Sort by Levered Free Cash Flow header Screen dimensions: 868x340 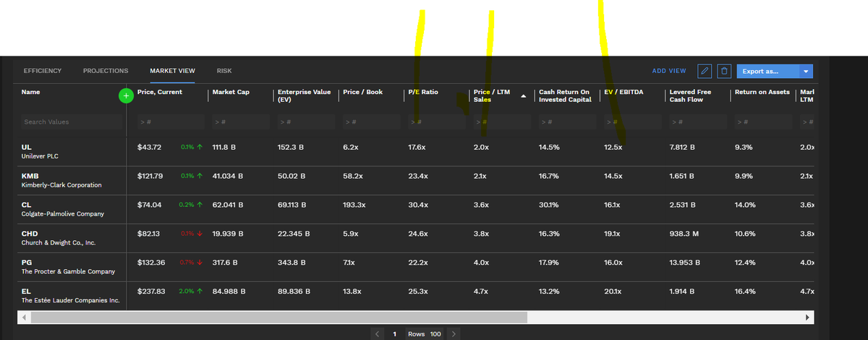[690, 95]
